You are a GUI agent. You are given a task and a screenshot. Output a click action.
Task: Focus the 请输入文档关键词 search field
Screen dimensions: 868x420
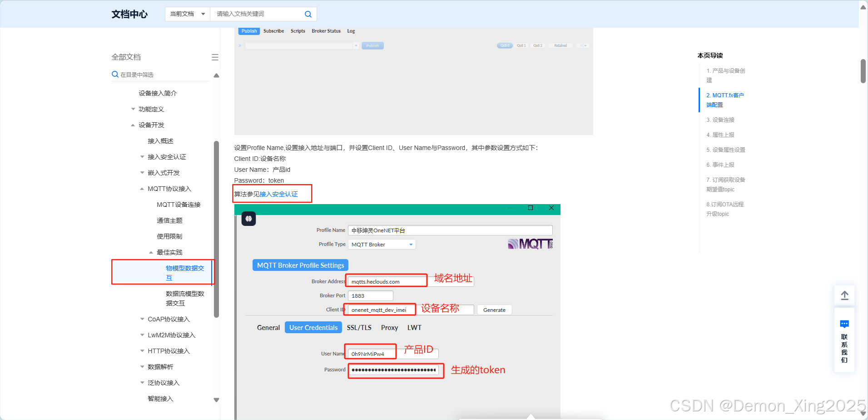tap(257, 14)
